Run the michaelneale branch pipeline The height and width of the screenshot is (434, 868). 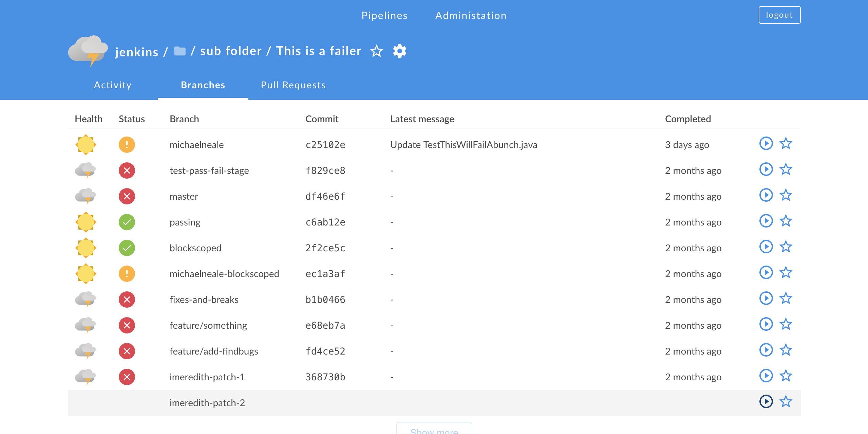[x=766, y=144]
